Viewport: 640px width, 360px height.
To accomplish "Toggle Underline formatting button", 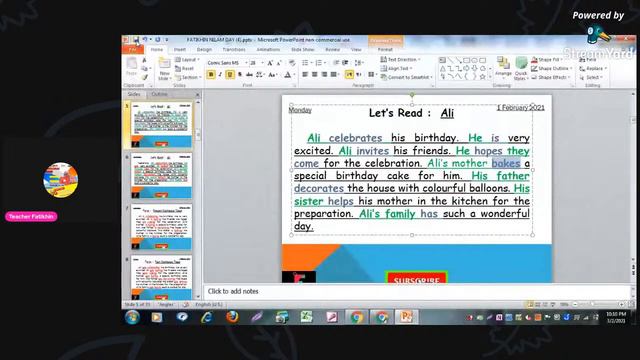I will (230, 75).
